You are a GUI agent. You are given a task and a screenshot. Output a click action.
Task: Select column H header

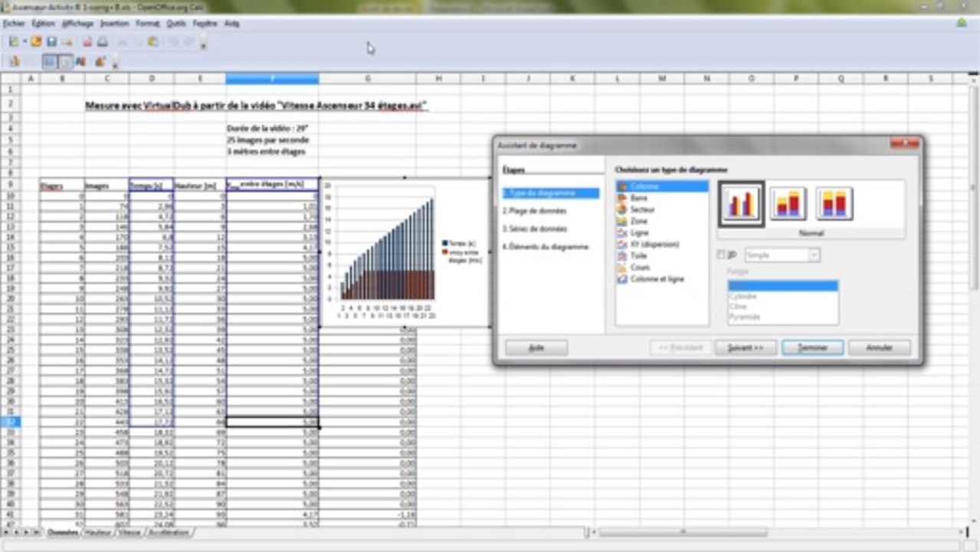click(438, 78)
